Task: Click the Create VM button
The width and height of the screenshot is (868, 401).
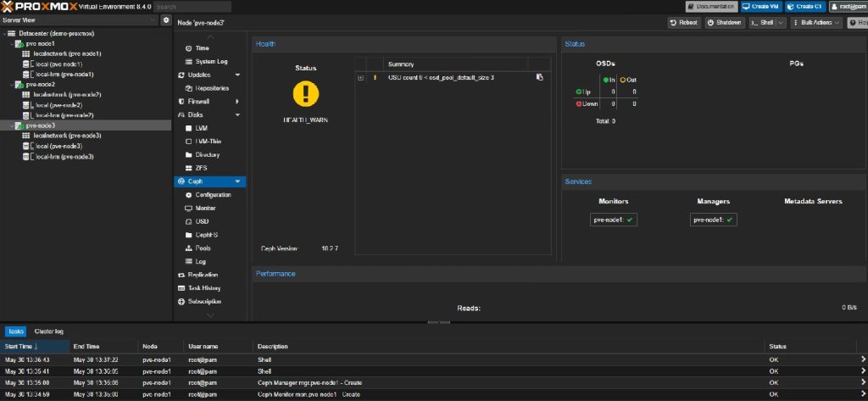Action: coord(761,7)
